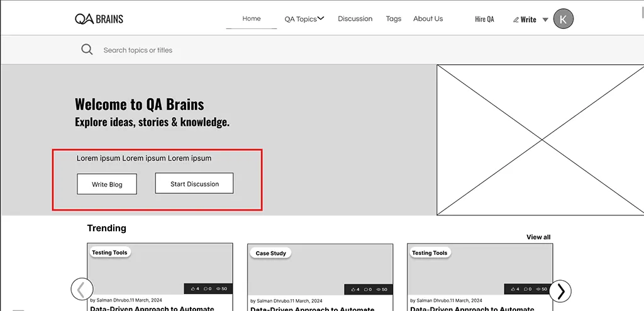Click the comment icon on Case Study card
The image size is (644, 311).
[367, 290]
